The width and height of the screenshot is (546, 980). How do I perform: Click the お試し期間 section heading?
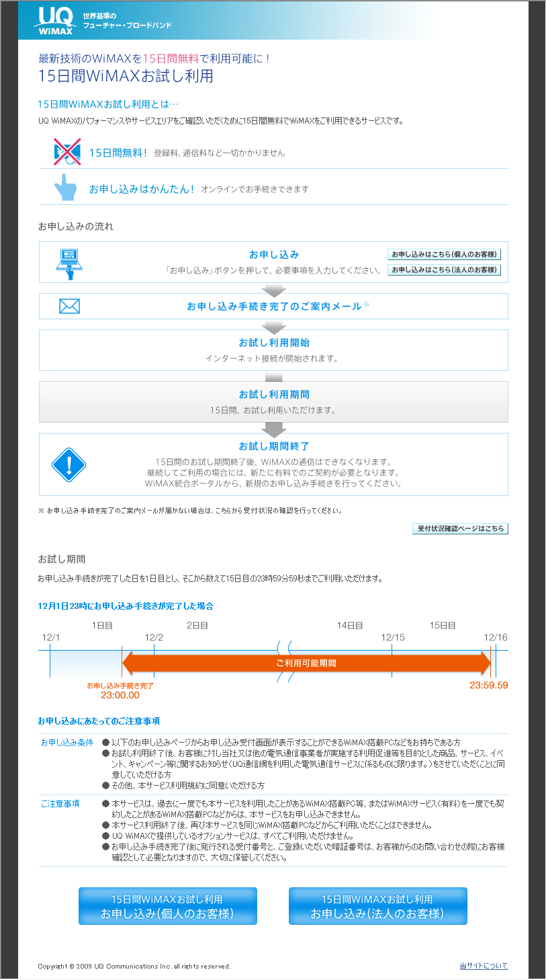coord(62,559)
